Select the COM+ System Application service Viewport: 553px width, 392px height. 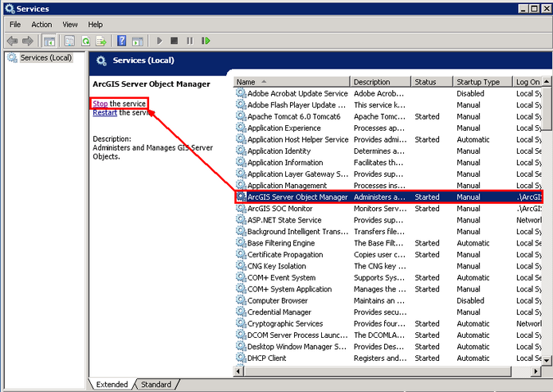[x=388, y=288]
